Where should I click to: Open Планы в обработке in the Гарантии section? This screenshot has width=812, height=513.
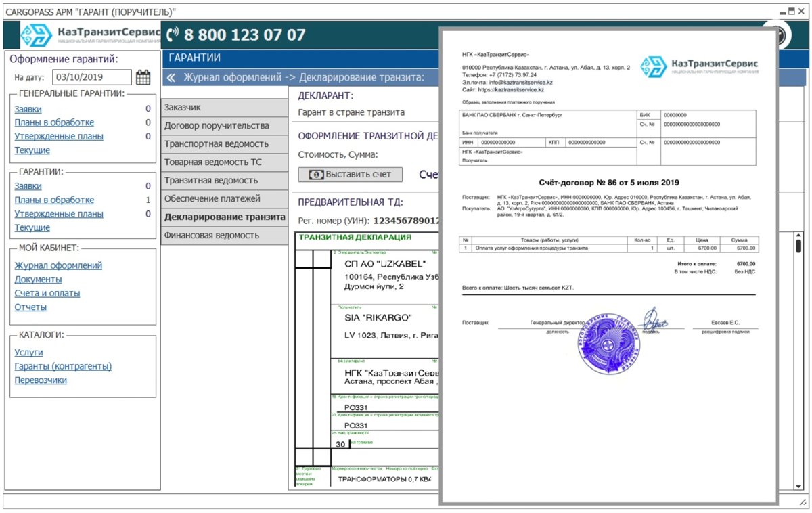[54, 200]
